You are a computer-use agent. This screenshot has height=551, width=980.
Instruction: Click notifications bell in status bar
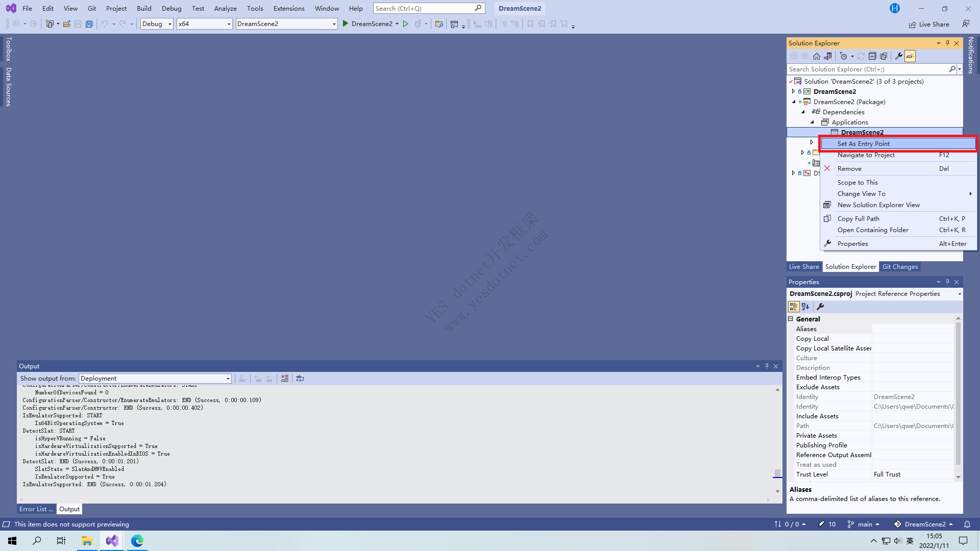pyautogui.click(x=967, y=524)
